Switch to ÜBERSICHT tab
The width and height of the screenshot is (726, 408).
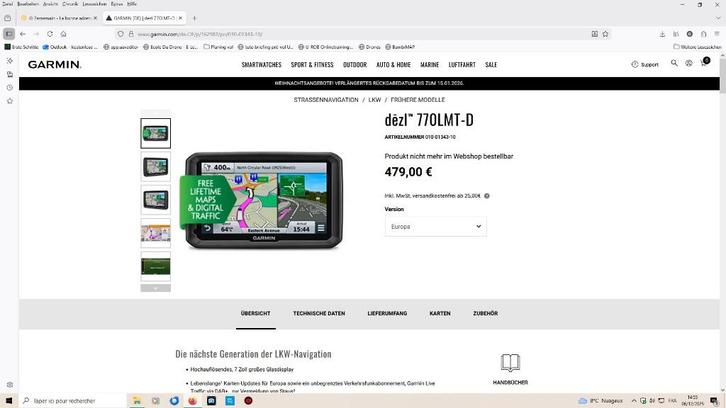pos(256,314)
